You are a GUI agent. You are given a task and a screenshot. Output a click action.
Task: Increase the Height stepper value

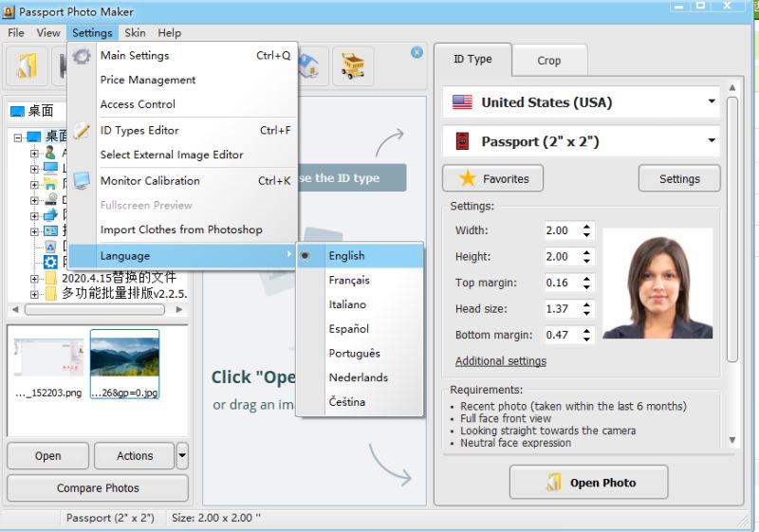586,252
